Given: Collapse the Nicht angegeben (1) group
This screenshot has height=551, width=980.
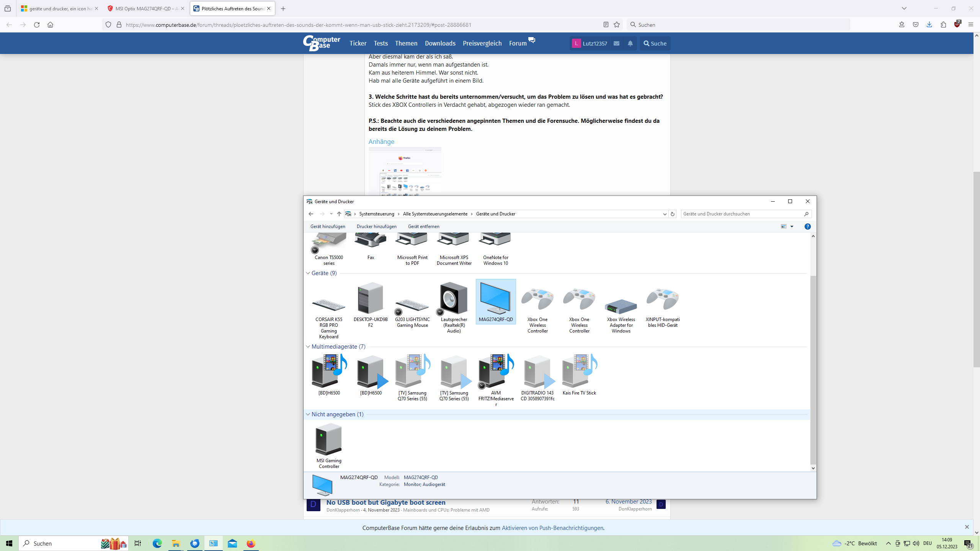Looking at the screenshot, I should coord(308,414).
